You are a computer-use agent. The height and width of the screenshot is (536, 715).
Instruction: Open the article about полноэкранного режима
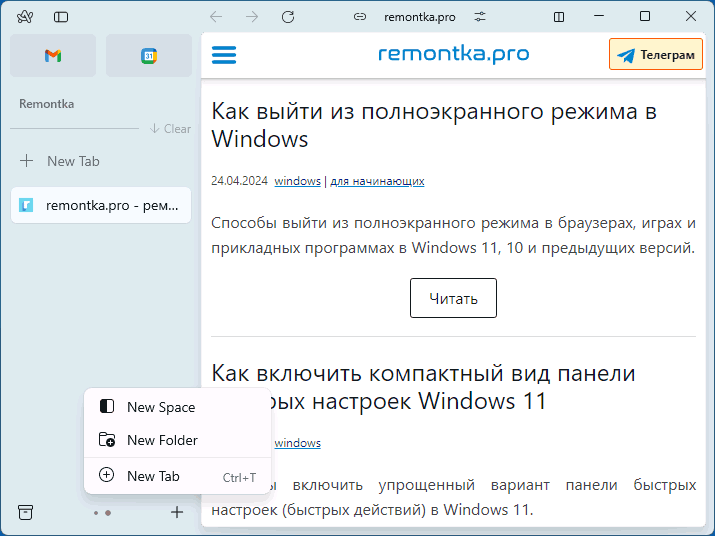tap(434, 125)
